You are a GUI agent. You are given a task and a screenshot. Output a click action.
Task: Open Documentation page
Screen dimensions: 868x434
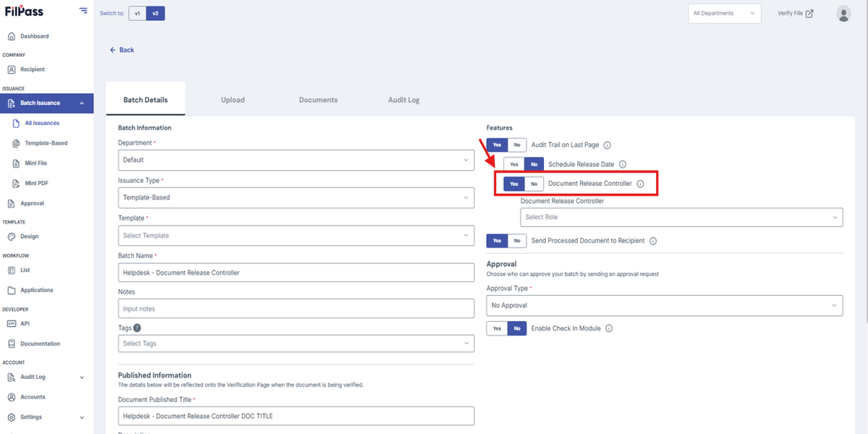[40, 344]
